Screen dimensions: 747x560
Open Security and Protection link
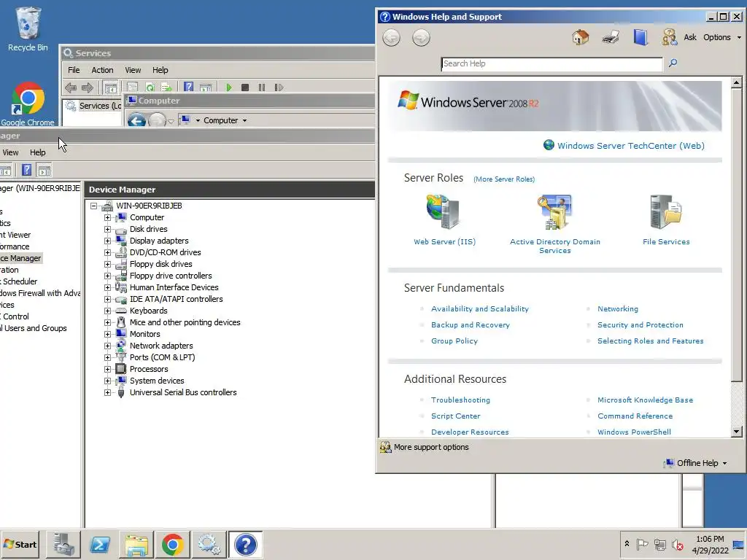click(640, 324)
